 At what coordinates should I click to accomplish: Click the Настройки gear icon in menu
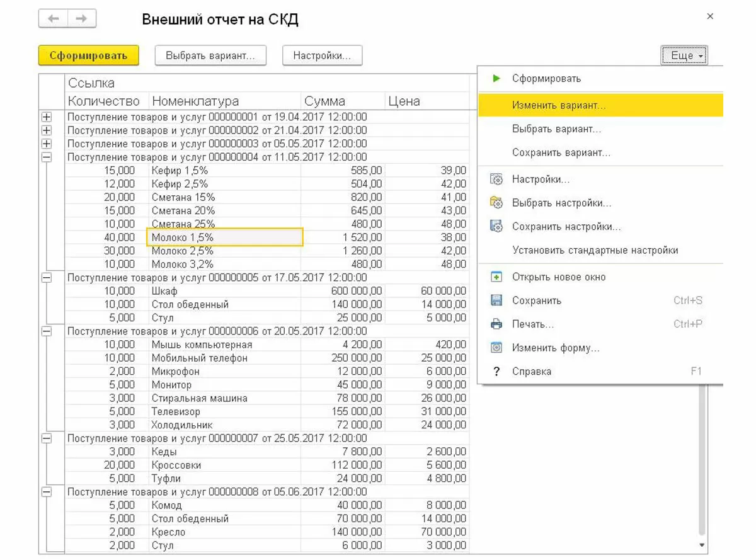tap(496, 180)
